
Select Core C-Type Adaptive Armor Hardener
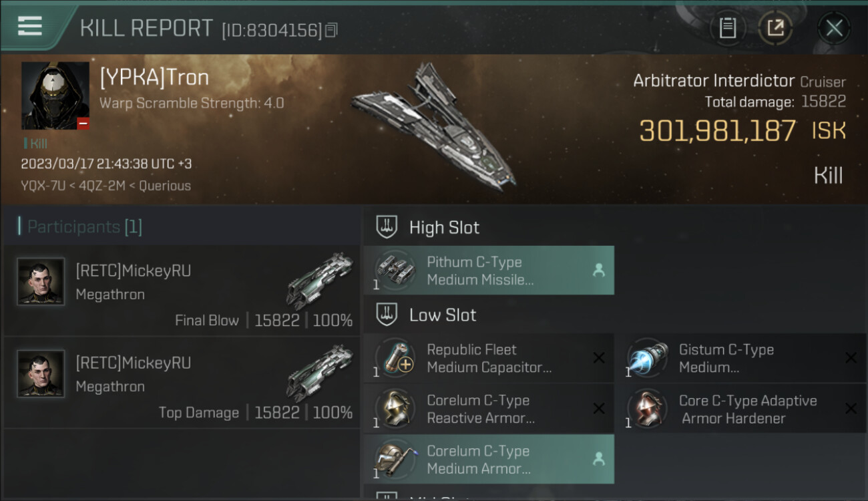click(741, 409)
